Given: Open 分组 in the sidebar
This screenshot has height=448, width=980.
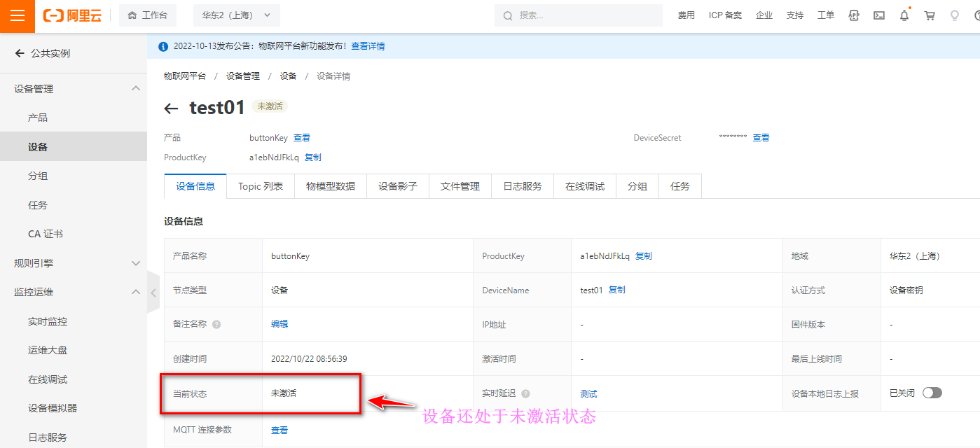Looking at the screenshot, I should 38,176.
